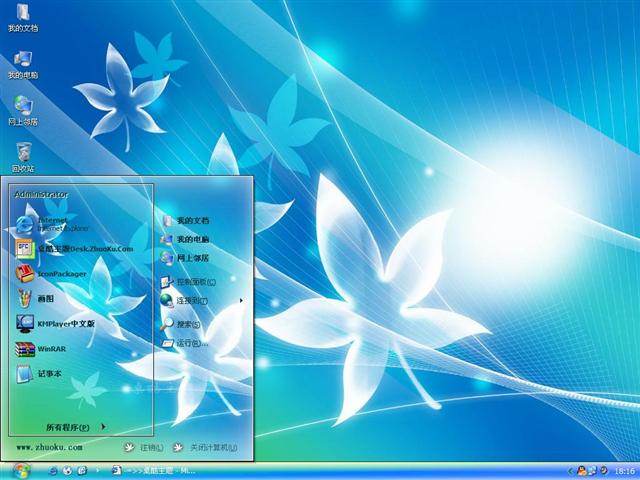The image size is (640, 480).
Task: Click Internet Explorer quick launch icon on taskbar
Action: pyautogui.click(x=52, y=471)
